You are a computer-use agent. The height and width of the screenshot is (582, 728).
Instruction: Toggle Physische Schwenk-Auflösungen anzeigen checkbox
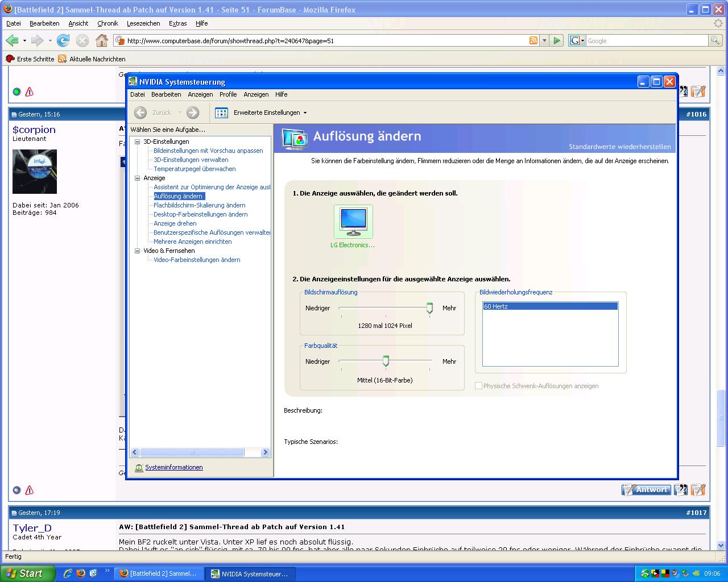(x=478, y=386)
